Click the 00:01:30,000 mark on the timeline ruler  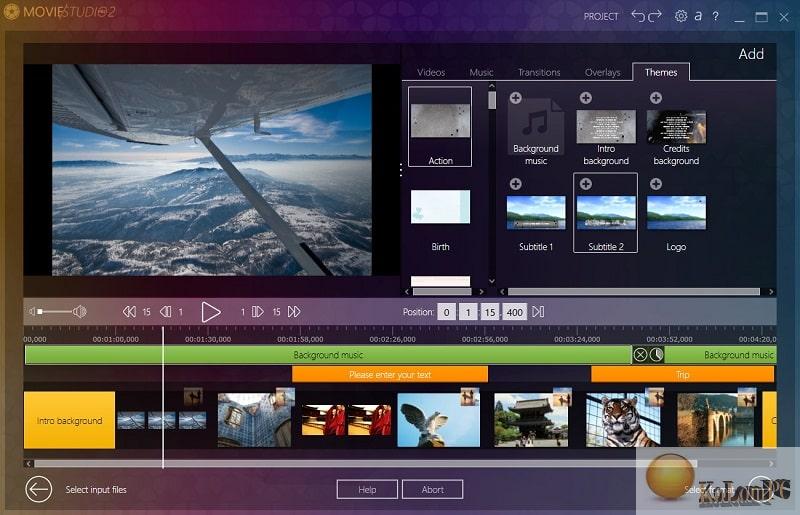coord(208,339)
